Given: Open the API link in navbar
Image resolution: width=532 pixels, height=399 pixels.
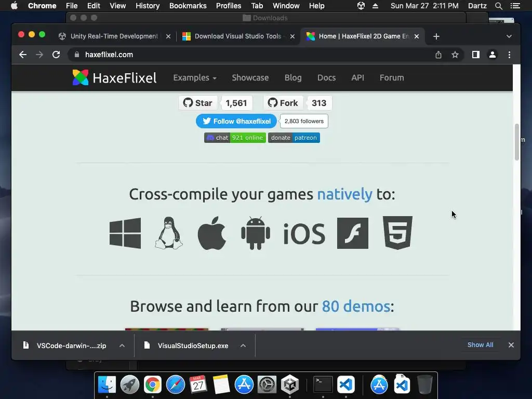Looking at the screenshot, I should (357, 78).
